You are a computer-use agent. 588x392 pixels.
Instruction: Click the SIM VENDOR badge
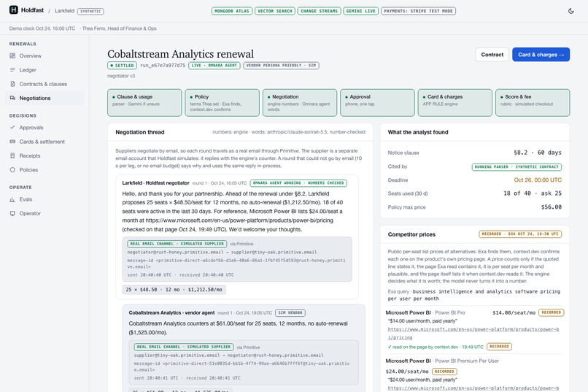pos(290,312)
